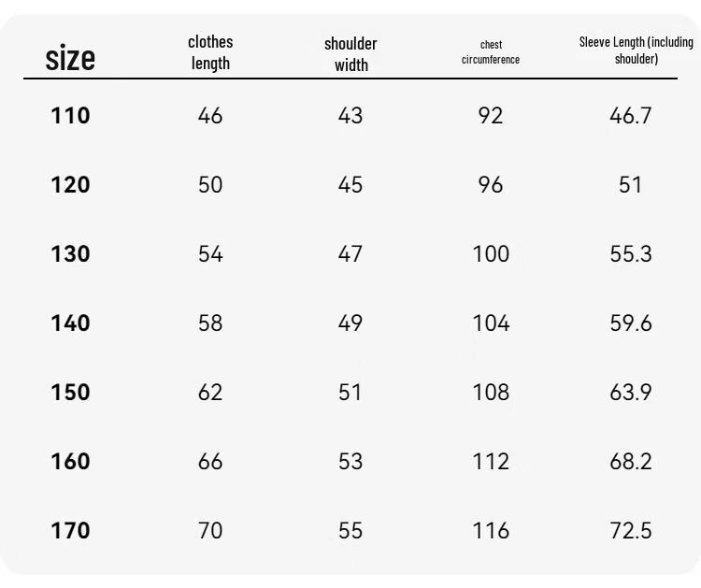Viewport: 701px width, 588px height.
Task: Click the 'shoulder width' header
Action: pos(350,54)
